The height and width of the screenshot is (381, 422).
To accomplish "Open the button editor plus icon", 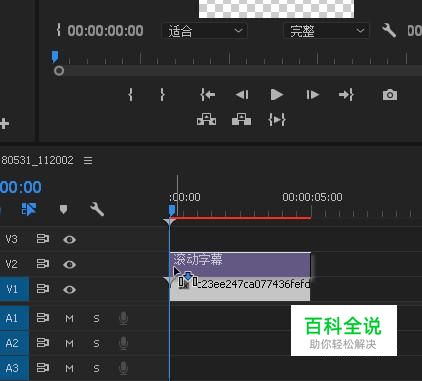I will coord(4,124).
